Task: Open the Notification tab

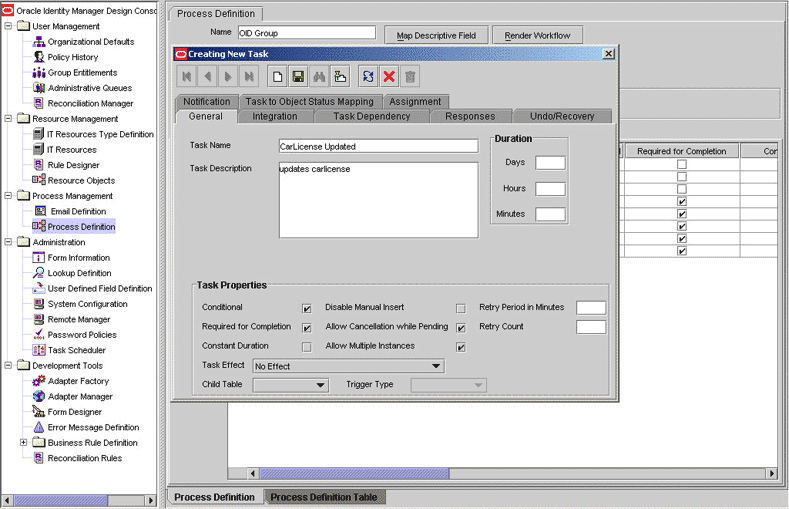Action: point(206,102)
